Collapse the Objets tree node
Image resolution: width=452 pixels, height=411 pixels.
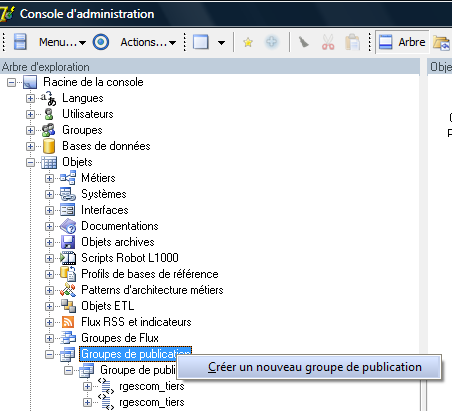pos(30,162)
